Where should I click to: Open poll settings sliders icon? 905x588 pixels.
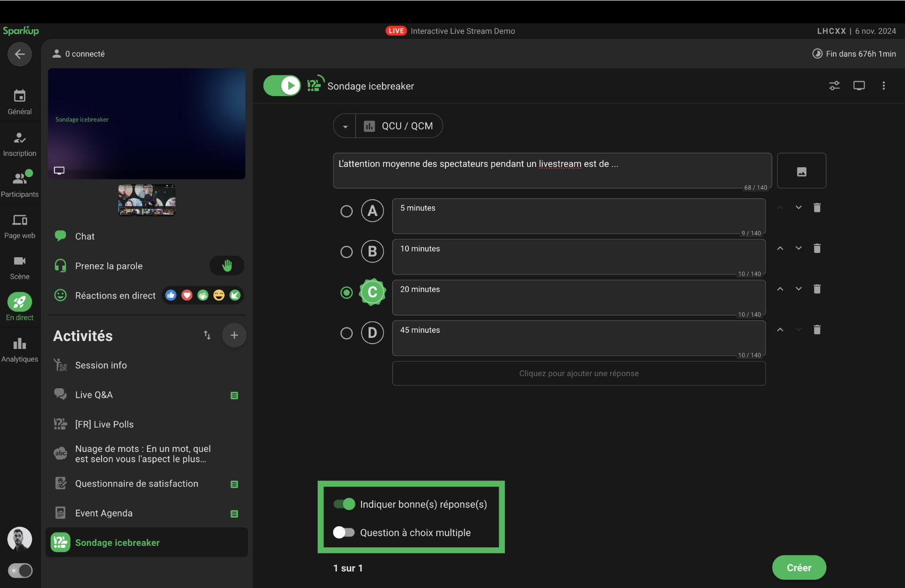(834, 86)
